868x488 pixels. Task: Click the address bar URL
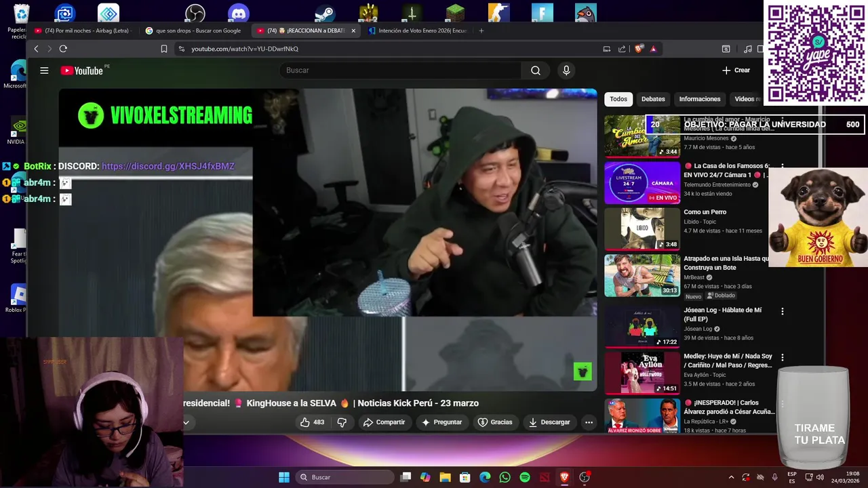click(245, 49)
